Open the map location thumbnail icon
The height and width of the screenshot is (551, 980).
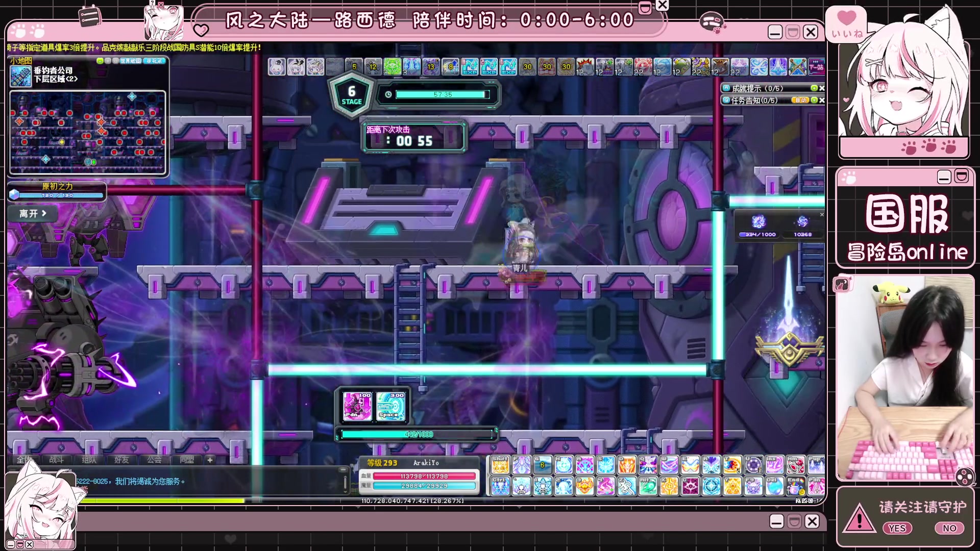21,76
